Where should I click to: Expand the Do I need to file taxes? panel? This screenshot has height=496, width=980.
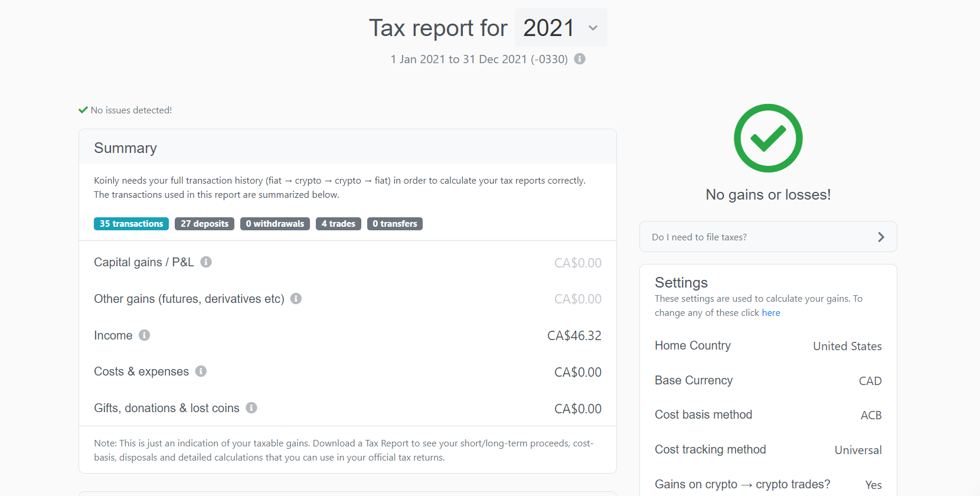pyautogui.click(x=768, y=237)
